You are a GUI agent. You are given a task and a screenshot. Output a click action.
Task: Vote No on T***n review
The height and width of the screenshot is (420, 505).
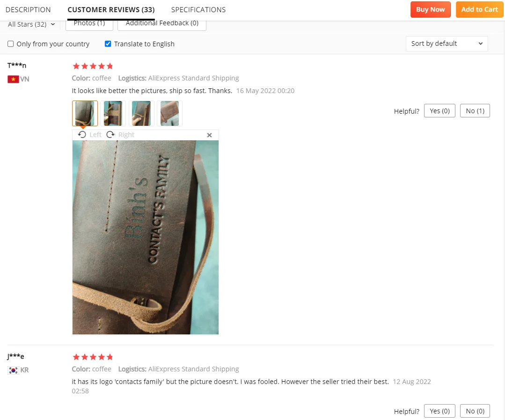click(x=475, y=111)
